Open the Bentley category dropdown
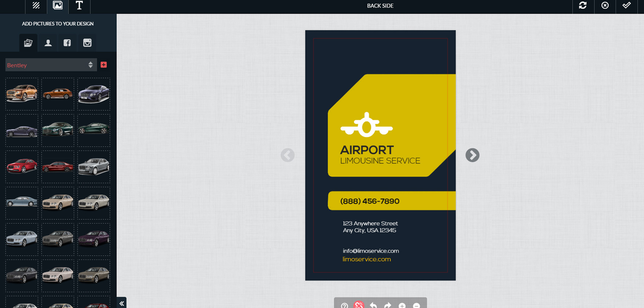Image resolution: width=644 pixels, height=308 pixels. point(51,65)
